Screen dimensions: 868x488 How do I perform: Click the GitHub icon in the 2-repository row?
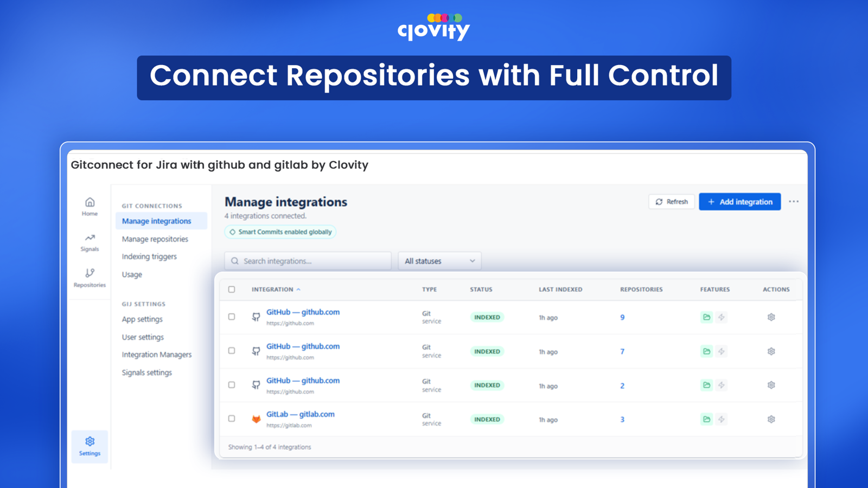(256, 385)
